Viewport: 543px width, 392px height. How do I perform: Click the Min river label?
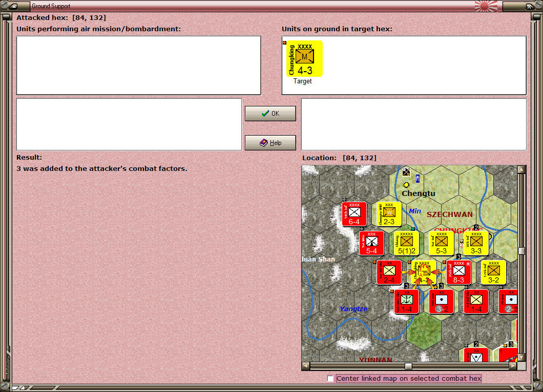(415, 211)
